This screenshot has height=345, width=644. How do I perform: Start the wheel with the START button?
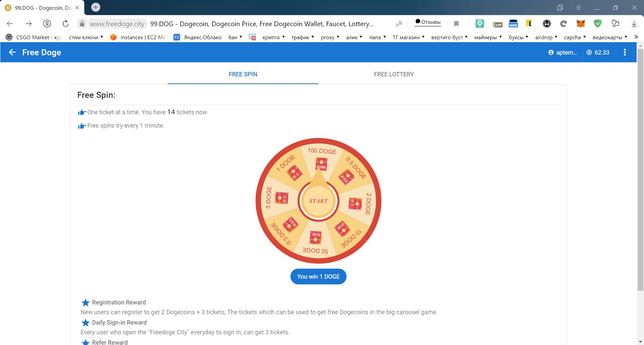pyautogui.click(x=318, y=201)
